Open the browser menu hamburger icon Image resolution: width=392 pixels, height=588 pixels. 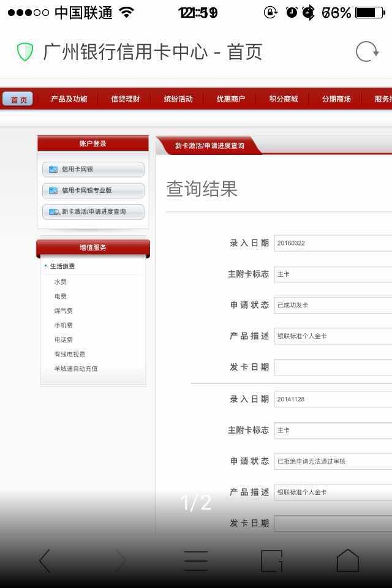(196, 560)
